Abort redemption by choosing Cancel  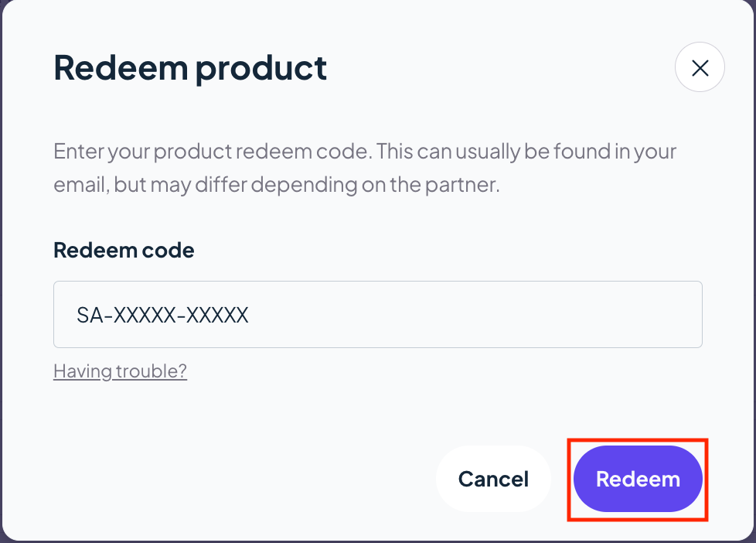(x=493, y=479)
